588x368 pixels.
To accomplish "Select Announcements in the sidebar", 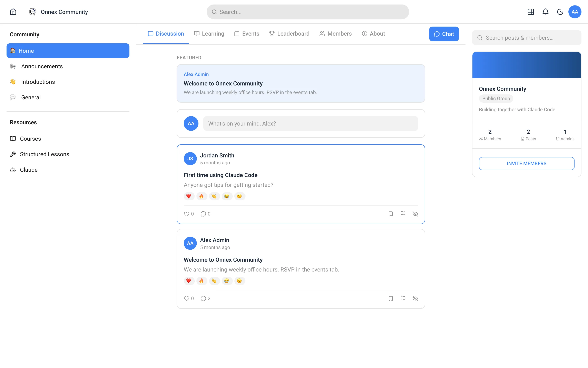I will coord(68,66).
